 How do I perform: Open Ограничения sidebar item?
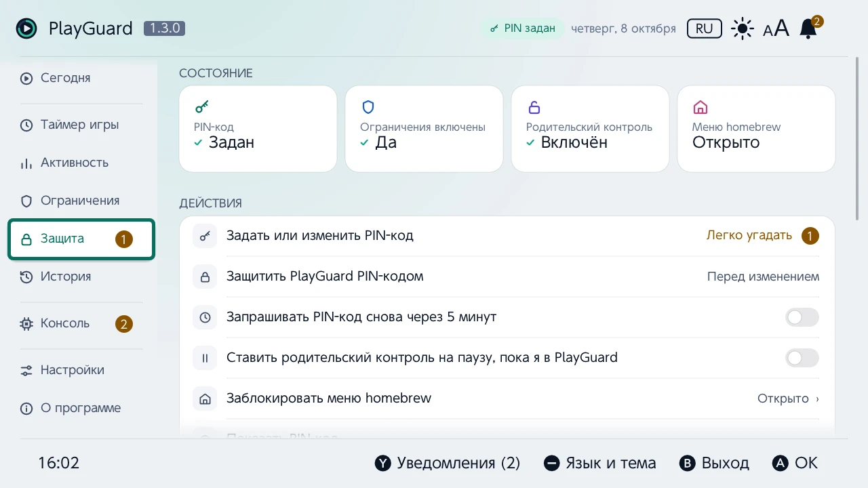tap(81, 201)
